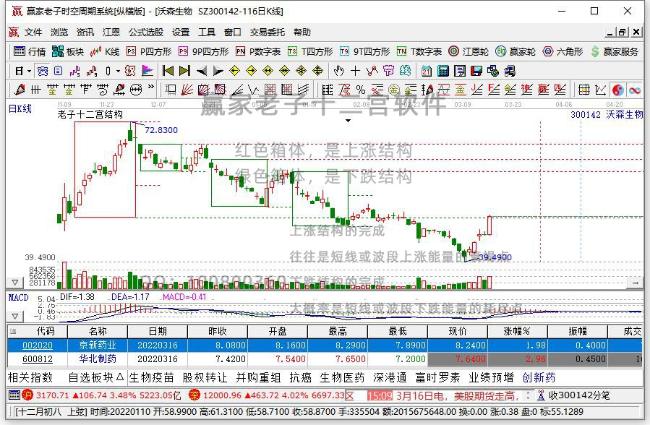Switch to the 生物疫苗 tab
The height and width of the screenshot is (425, 650).
(151, 377)
